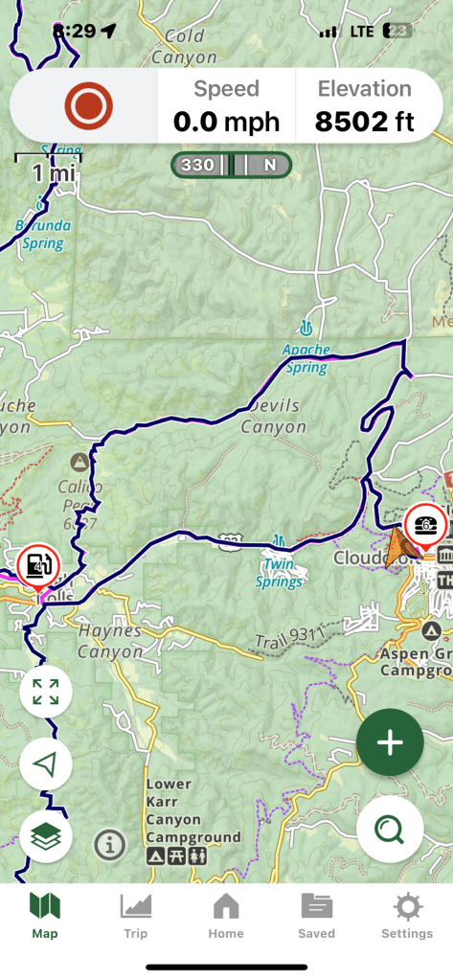Select the food waypoint marker 6
The height and width of the screenshot is (980, 453).
pyautogui.click(x=425, y=526)
